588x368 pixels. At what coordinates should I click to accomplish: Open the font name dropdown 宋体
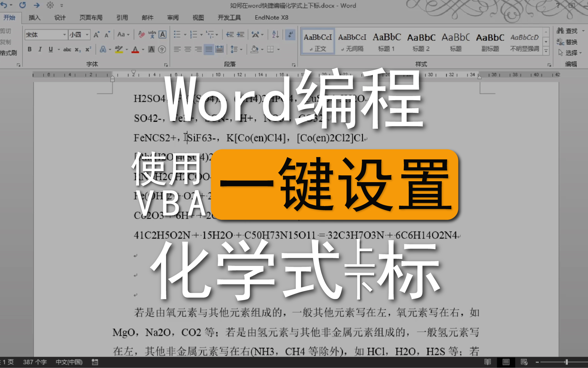[x=64, y=35]
